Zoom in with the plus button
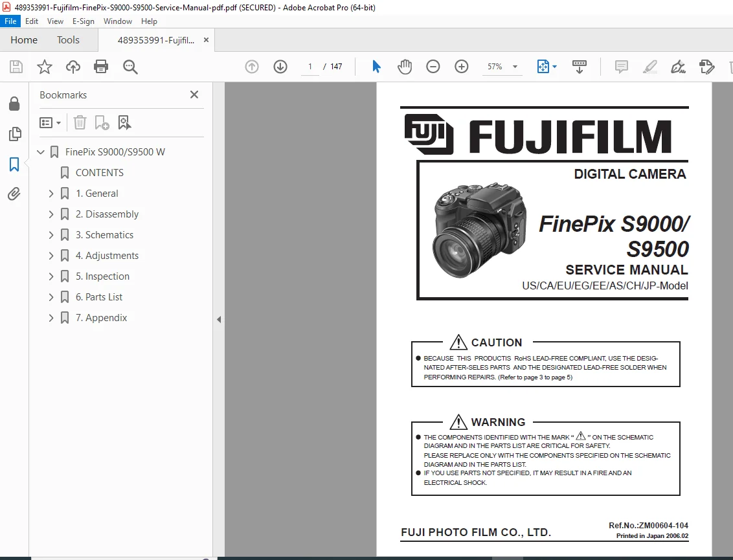733x560 pixels. tap(462, 67)
